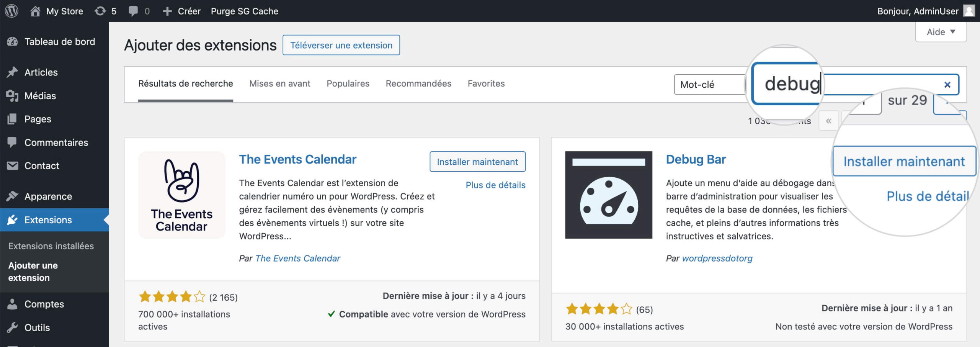Click the Comptes user icon
Image resolution: width=980 pixels, height=347 pixels.
[12, 304]
